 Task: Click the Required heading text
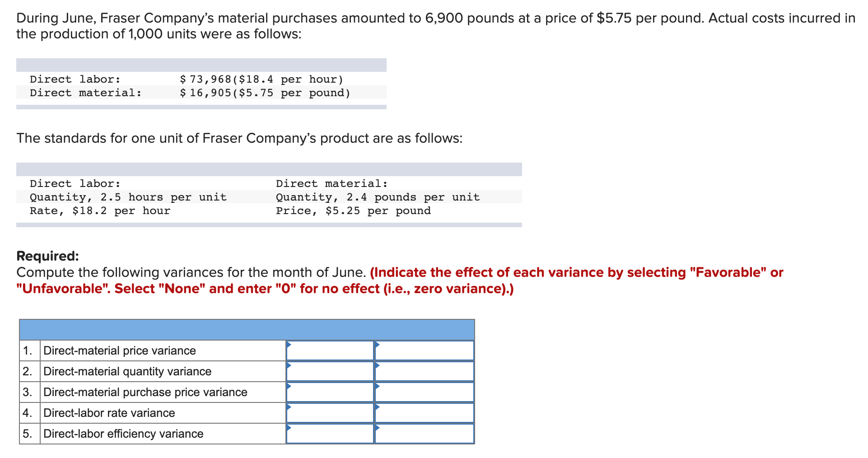(x=47, y=256)
